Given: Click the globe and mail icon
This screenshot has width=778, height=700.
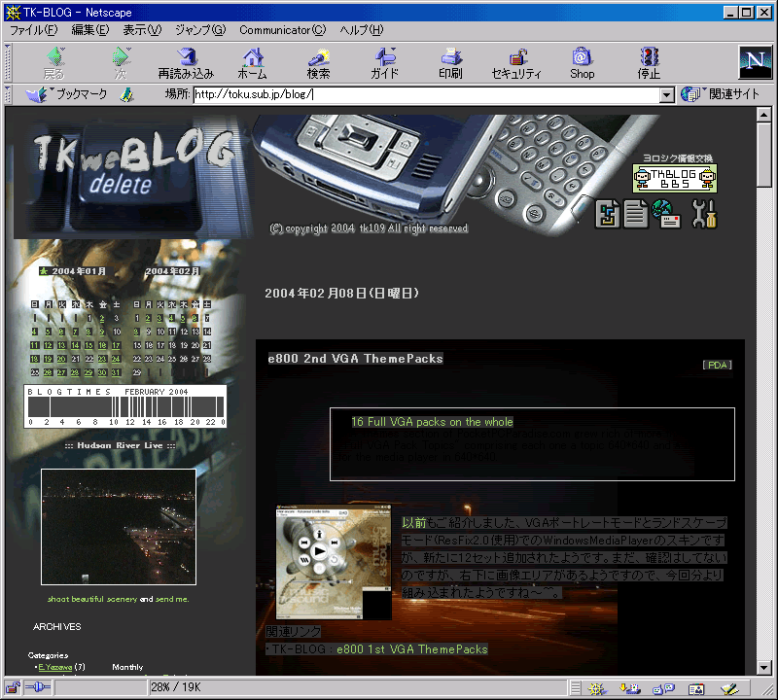Looking at the screenshot, I should pyautogui.click(x=666, y=214).
